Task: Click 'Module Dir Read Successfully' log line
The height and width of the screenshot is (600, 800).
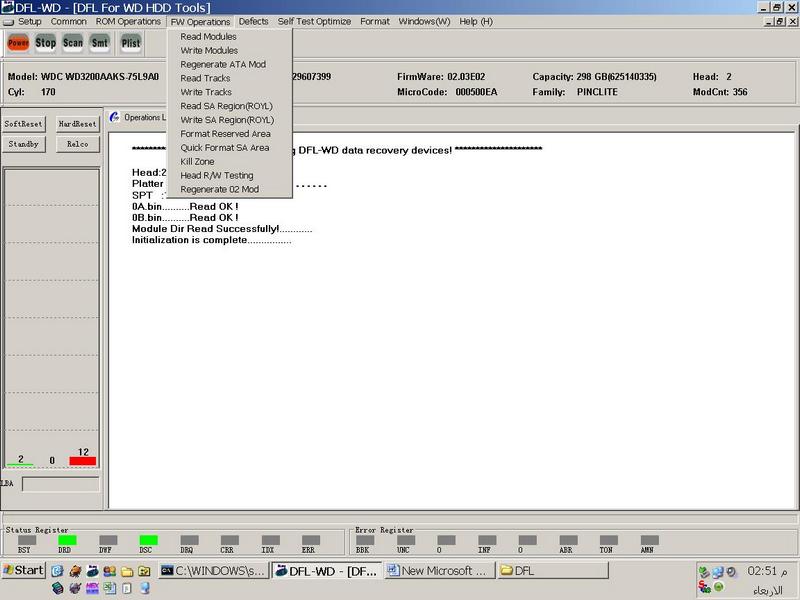Action: (x=222, y=229)
